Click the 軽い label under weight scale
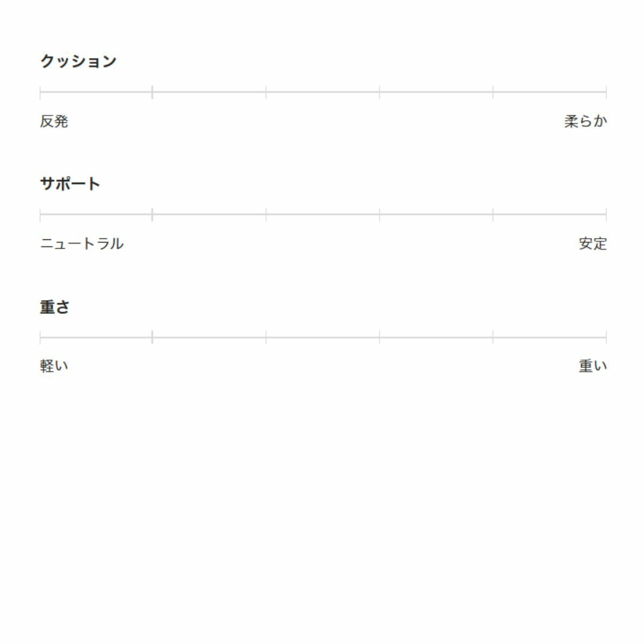The width and height of the screenshot is (644, 644). pyautogui.click(x=54, y=366)
